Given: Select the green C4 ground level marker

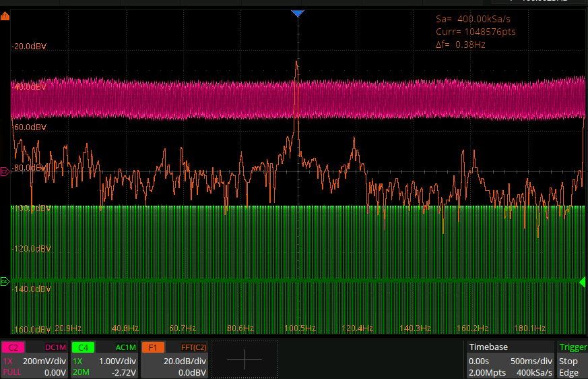Looking at the screenshot, I should tap(5, 281).
